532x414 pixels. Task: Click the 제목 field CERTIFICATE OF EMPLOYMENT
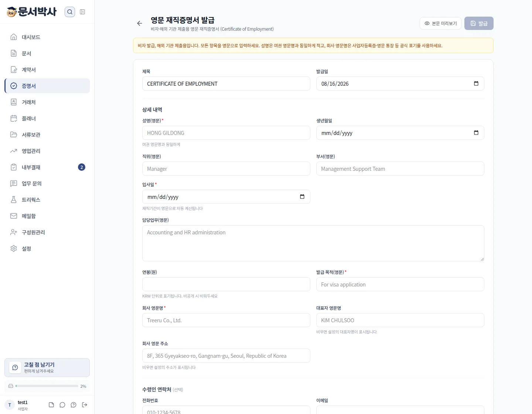pos(226,84)
